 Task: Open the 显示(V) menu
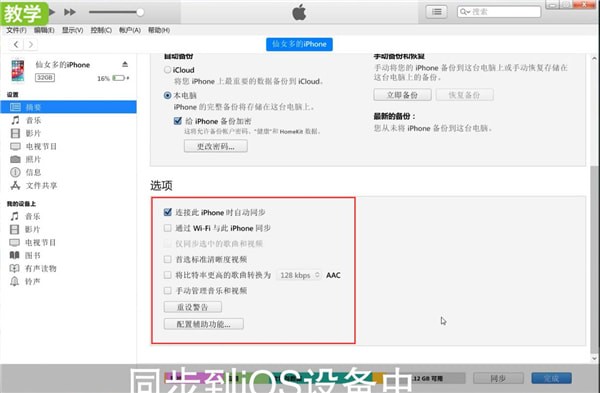pos(72,30)
